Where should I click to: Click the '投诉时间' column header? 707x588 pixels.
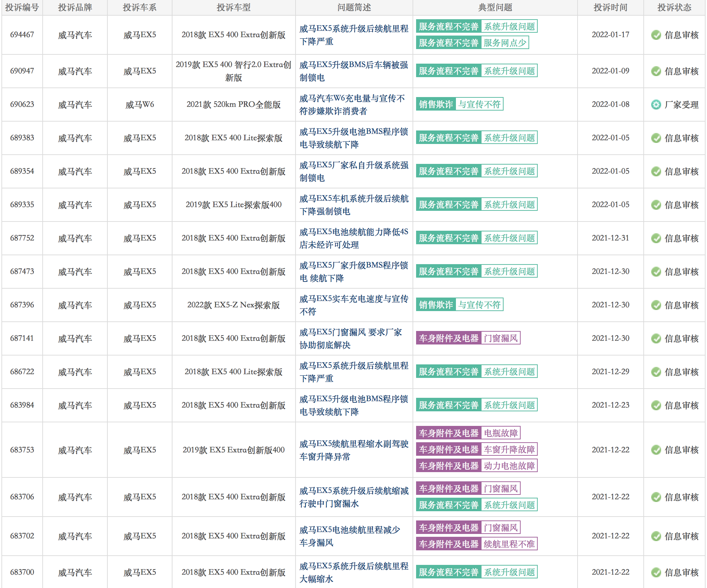tap(611, 7)
